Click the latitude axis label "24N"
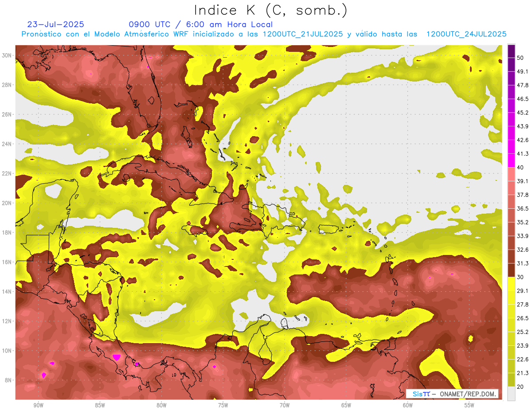This screenshot has height=411, width=532. pyautogui.click(x=7, y=144)
